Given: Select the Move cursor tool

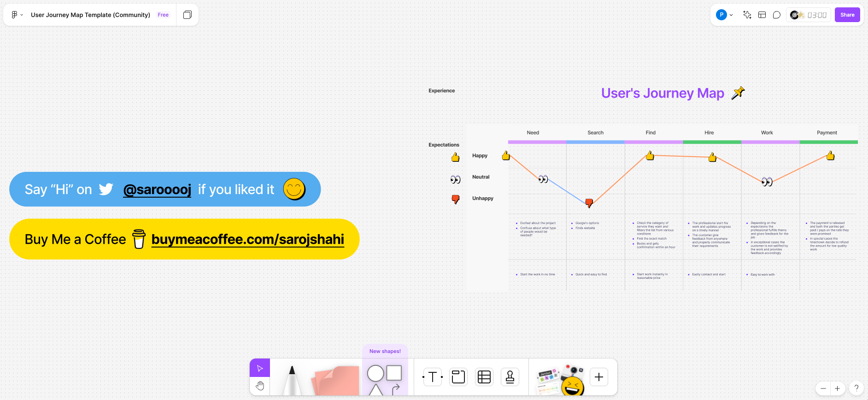Looking at the screenshot, I should point(260,368).
